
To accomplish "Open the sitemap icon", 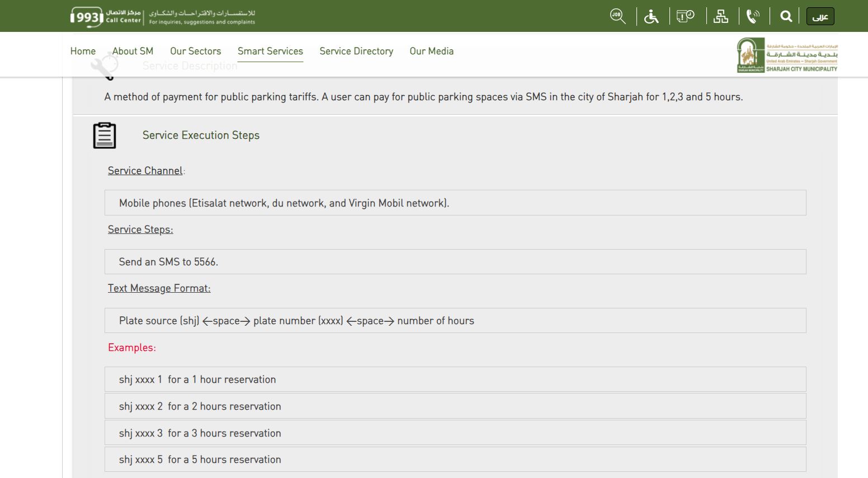I will [x=721, y=16].
